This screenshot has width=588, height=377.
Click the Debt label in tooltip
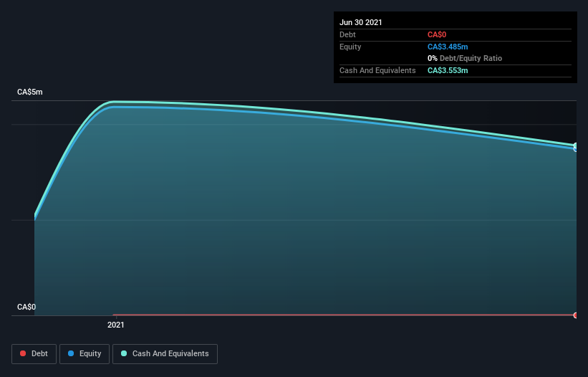[347, 34]
